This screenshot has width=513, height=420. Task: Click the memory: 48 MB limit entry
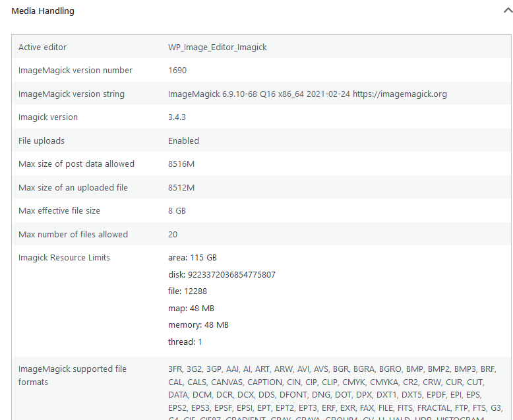coord(198,325)
